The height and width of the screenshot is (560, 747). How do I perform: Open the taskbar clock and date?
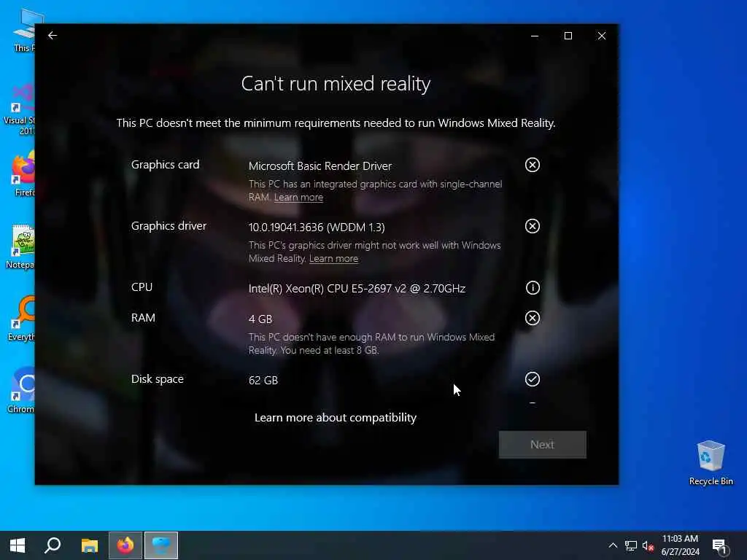coord(681,545)
